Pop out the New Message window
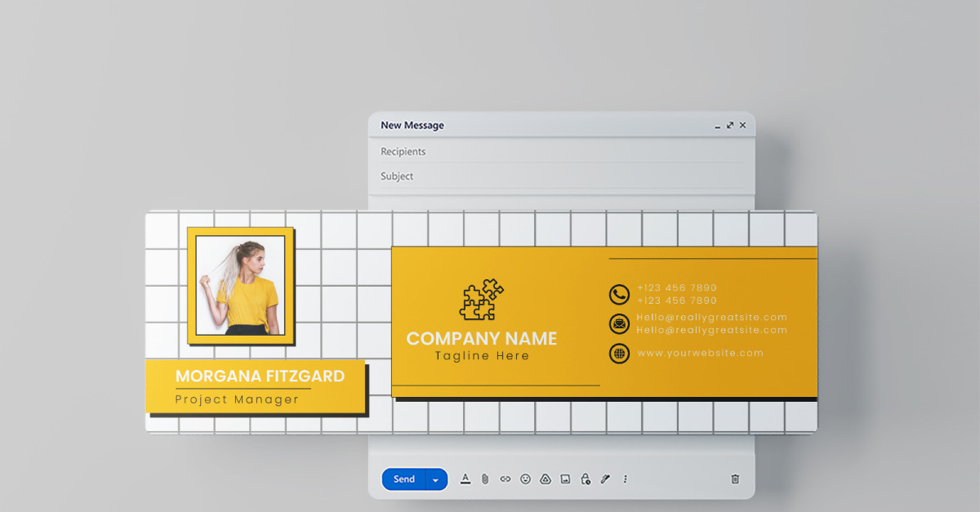Image resolution: width=980 pixels, height=512 pixels. pos(730,125)
